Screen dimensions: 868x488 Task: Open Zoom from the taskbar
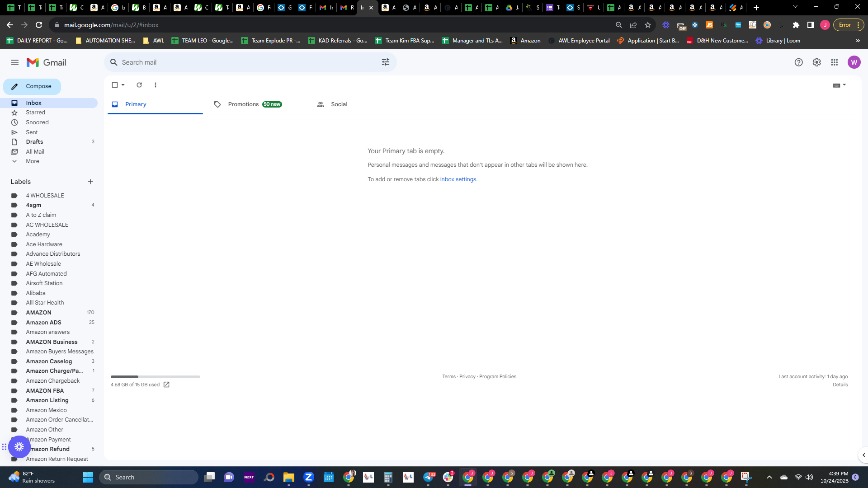click(309, 477)
